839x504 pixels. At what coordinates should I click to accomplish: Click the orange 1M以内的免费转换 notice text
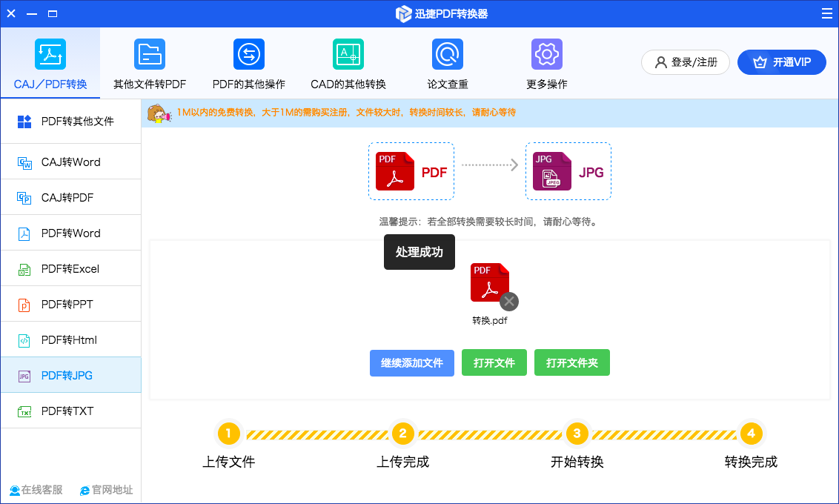(346, 113)
